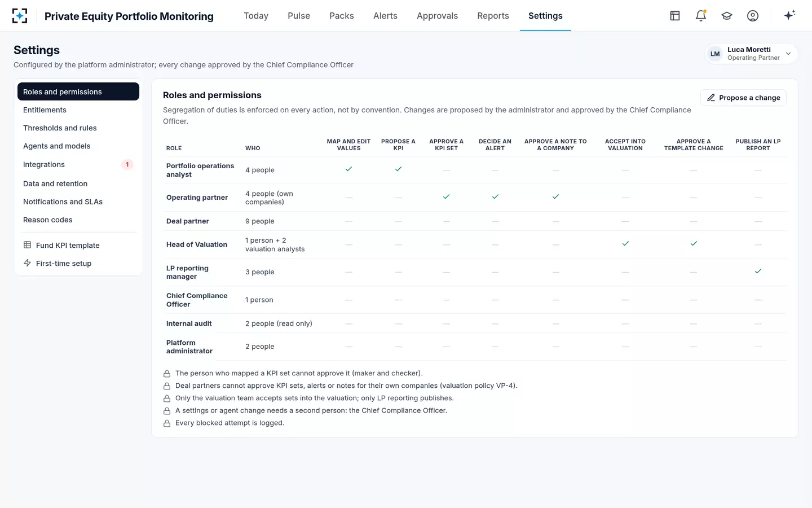Click Operating partner's Decide an alert checkmark
Viewport: 812px width, 508px height.
point(495,196)
